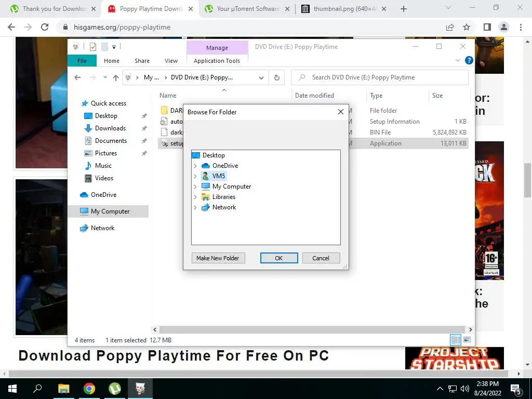Bookmark this page with star icon

pyautogui.click(x=467, y=27)
